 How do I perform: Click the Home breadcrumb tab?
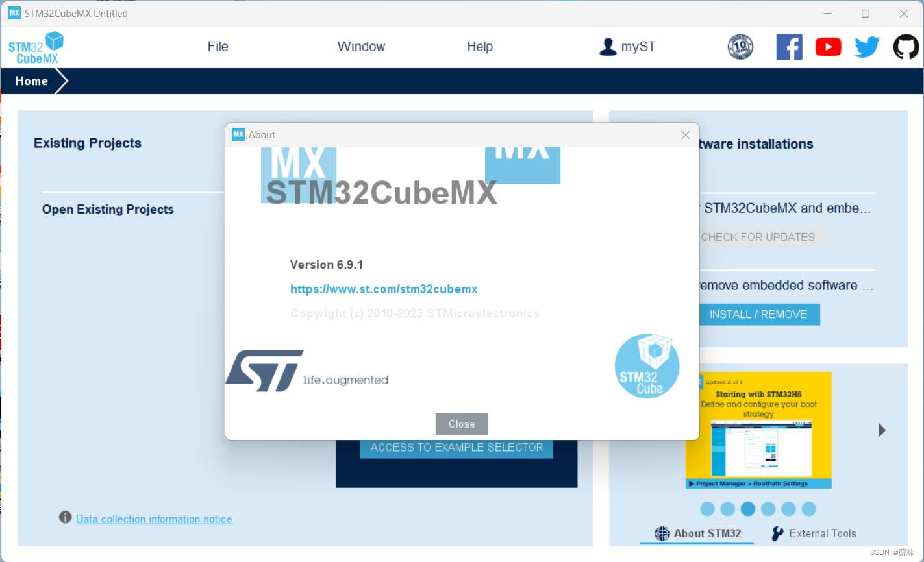pos(32,81)
